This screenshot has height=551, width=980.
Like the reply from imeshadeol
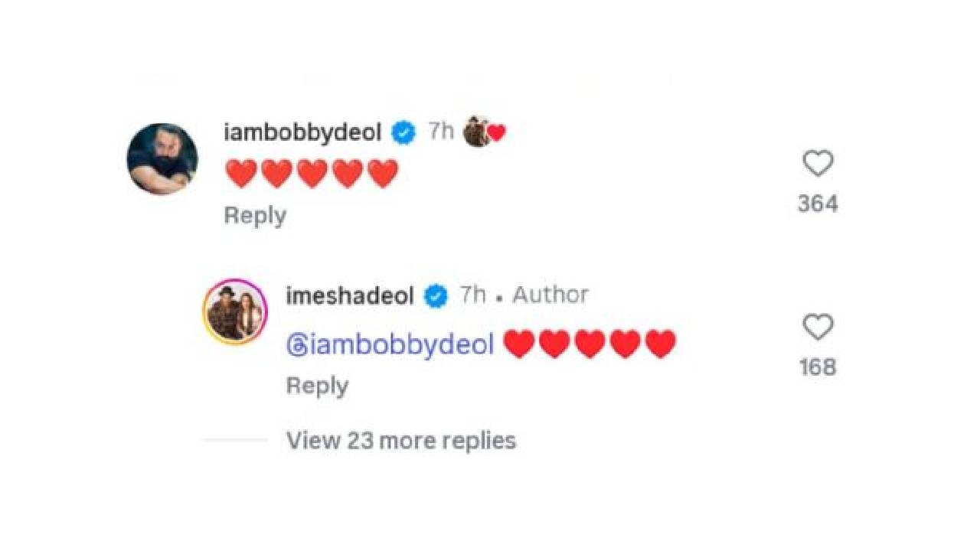(818, 328)
